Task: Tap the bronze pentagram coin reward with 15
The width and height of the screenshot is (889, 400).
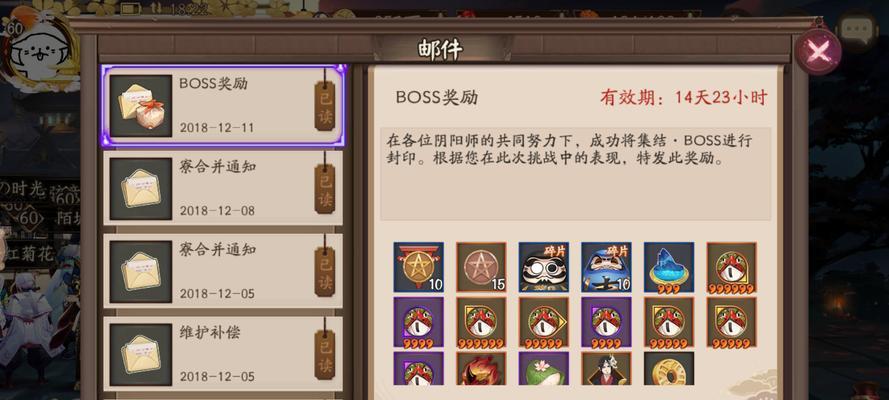Action: tap(481, 267)
